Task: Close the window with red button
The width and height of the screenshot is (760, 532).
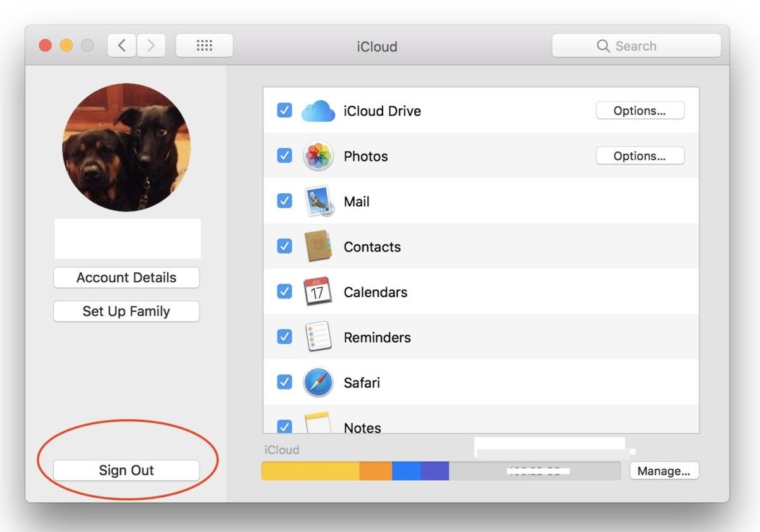Action: point(45,46)
